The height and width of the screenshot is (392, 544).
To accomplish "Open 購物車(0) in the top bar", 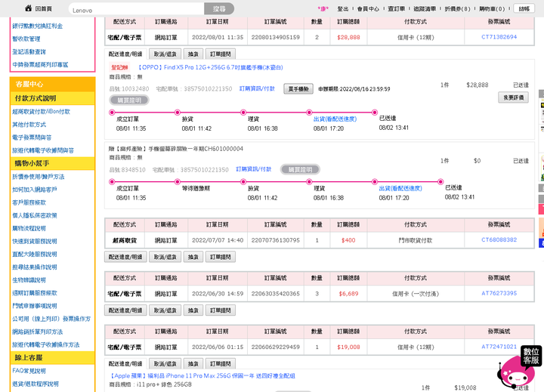I will click(492, 8).
